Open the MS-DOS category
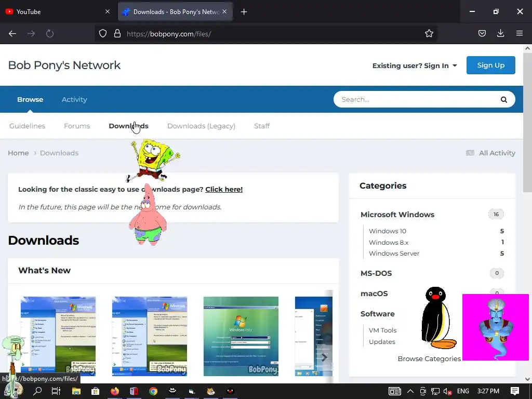532x399 pixels. [x=376, y=273]
